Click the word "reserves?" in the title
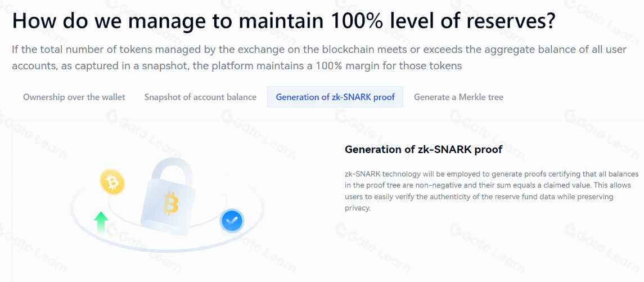The height and width of the screenshot is (282, 644). pyautogui.click(x=508, y=21)
